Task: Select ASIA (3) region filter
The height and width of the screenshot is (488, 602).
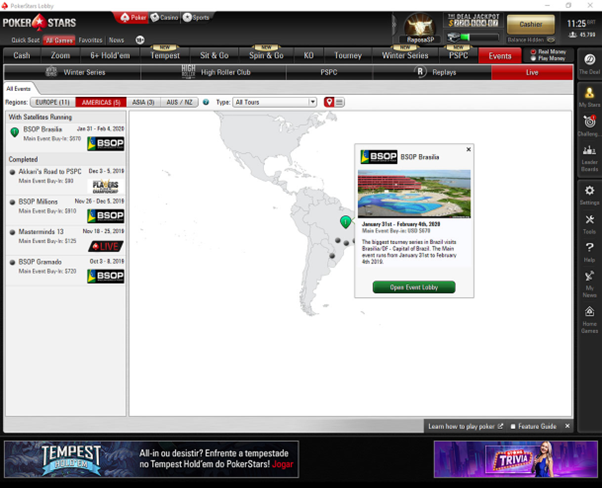Action: (143, 102)
